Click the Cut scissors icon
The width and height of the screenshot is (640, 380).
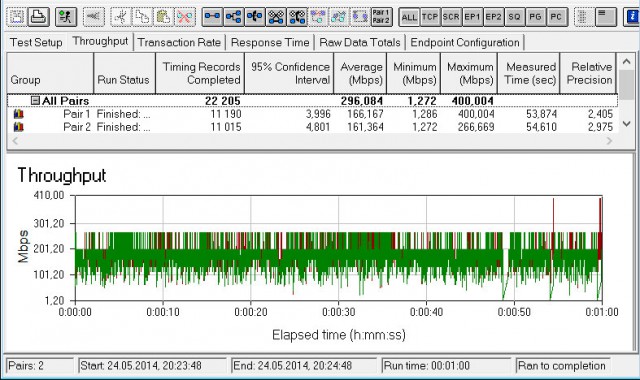[x=121, y=17]
